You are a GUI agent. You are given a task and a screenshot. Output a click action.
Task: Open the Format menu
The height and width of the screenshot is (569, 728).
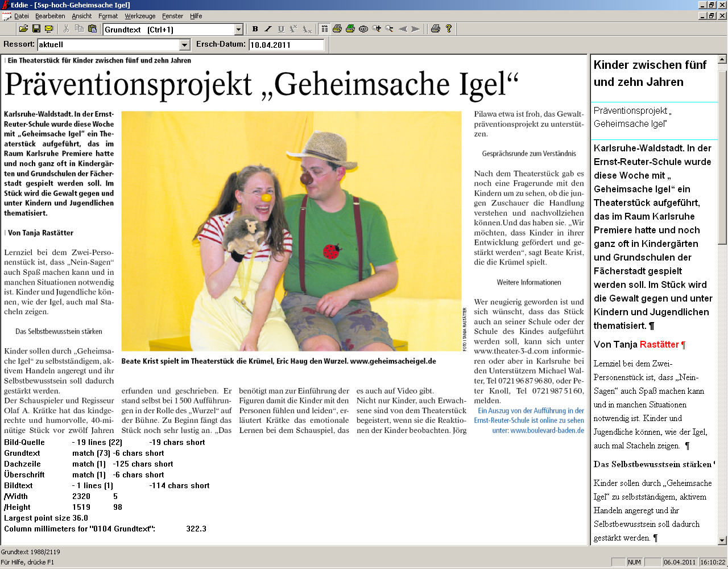pyautogui.click(x=108, y=16)
